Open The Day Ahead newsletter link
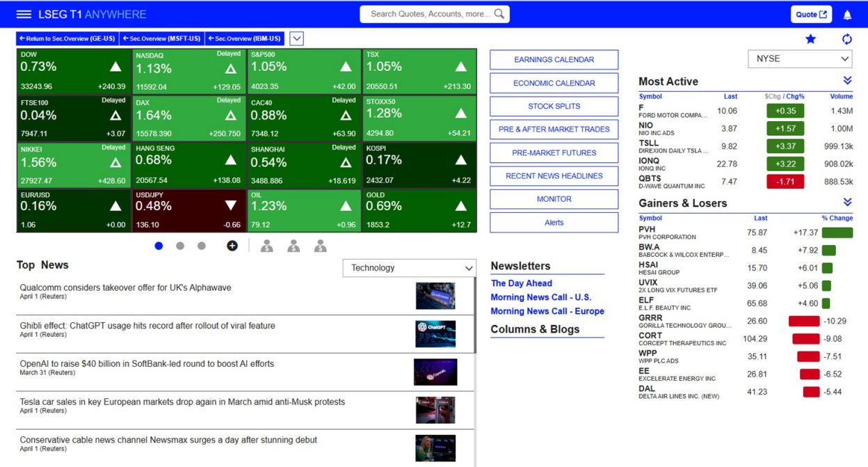Image resolution: width=868 pixels, height=467 pixels. tap(521, 283)
